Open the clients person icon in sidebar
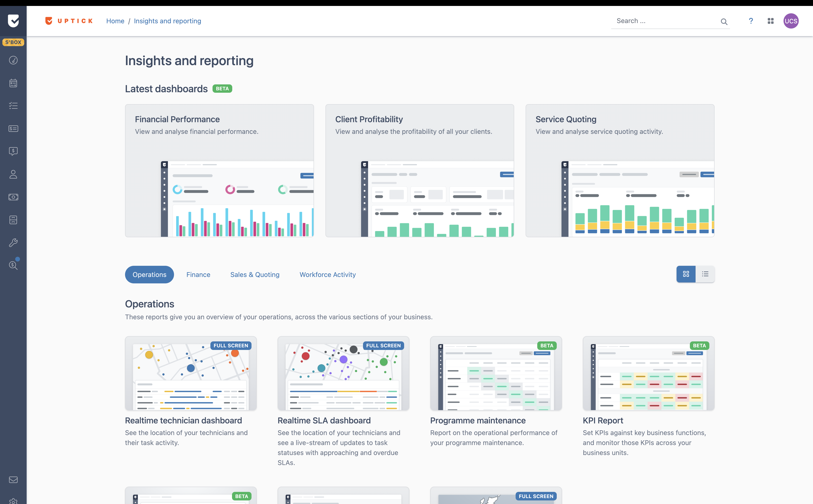The width and height of the screenshot is (813, 504). (13, 174)
